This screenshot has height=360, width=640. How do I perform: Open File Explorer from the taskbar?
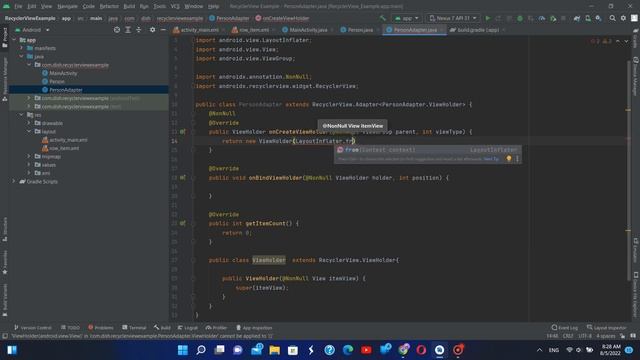(x=274, y=350)
